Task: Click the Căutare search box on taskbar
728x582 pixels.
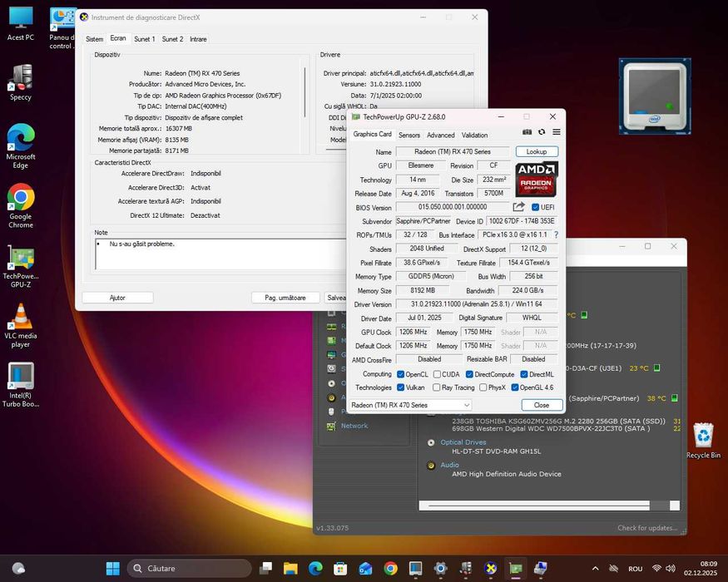Action: pos(189,568)
